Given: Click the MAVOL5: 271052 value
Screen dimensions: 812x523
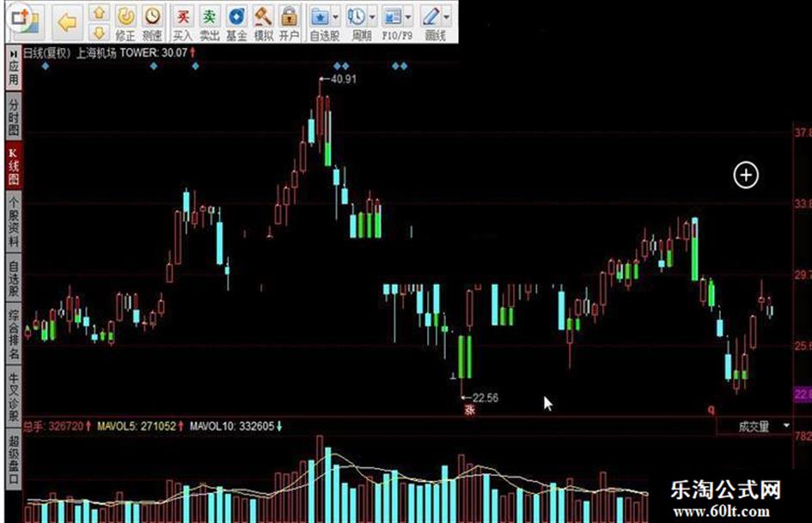Looking at the screenshot, I should point(137,426).
